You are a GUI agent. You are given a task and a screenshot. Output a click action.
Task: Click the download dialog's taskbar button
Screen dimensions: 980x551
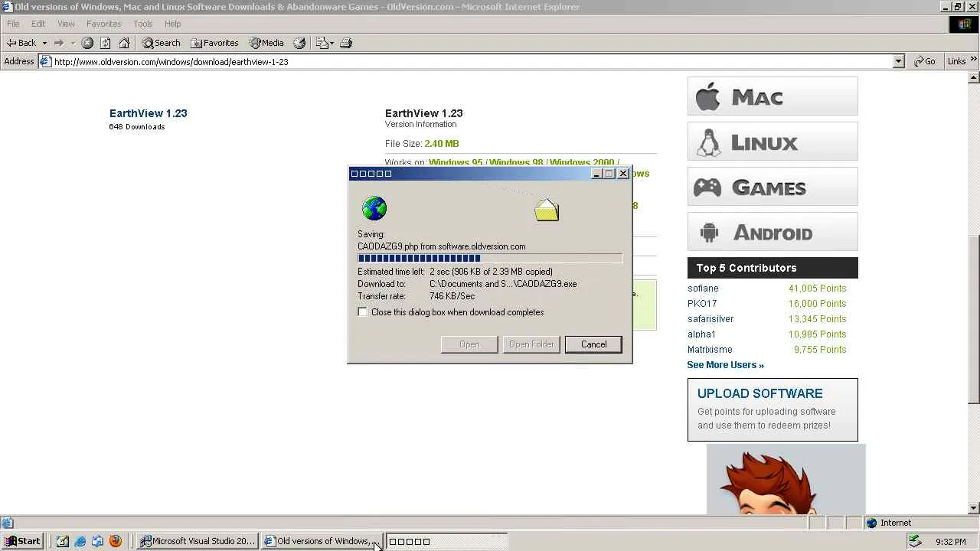coord(446,541)
